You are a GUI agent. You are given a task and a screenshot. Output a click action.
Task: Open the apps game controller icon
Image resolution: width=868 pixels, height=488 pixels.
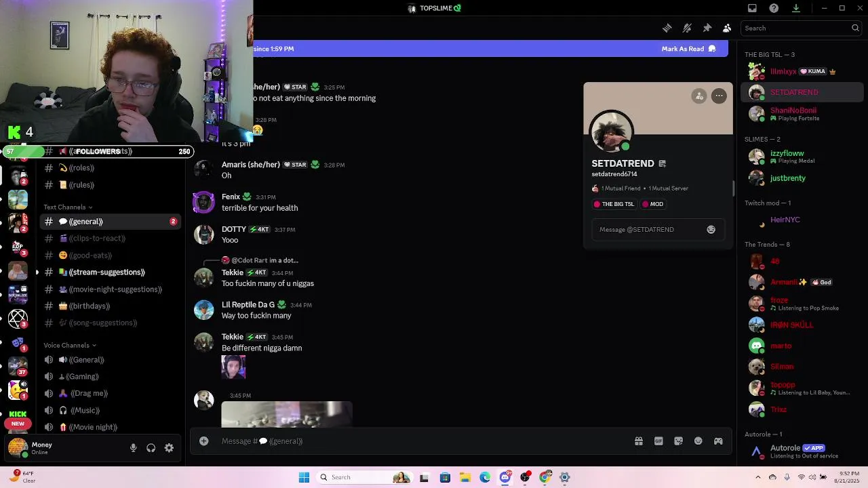click(x=718, y=441)
